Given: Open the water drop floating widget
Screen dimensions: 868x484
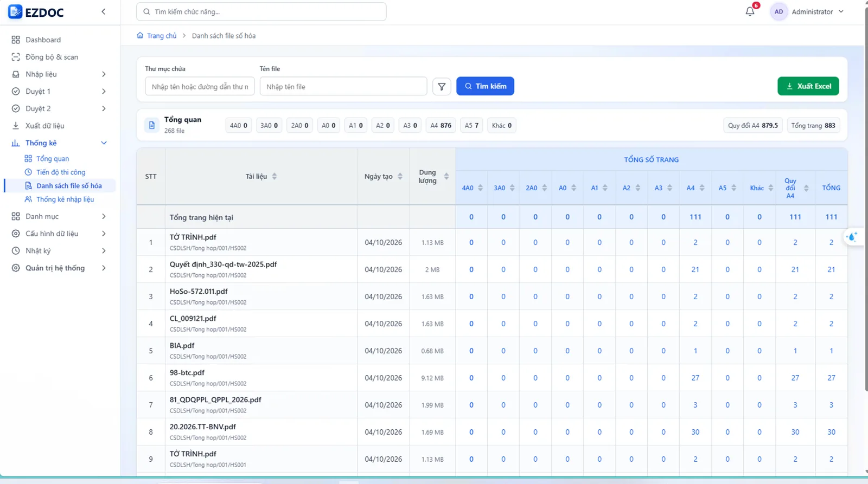Looking at the screenshot, I should click(852, 237).
